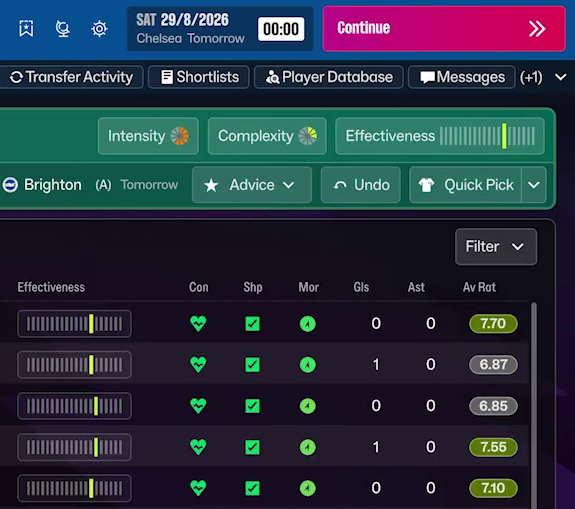Open the globe world icon
The height and width of the screenshot is (509, 575).
point(62,29)
